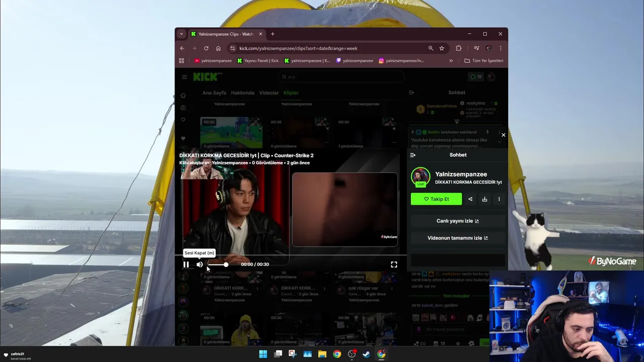The width and height of the screenshot is (644, 362).
Task: Open Task View on the taskbar
Action: [x=278, y=354]
